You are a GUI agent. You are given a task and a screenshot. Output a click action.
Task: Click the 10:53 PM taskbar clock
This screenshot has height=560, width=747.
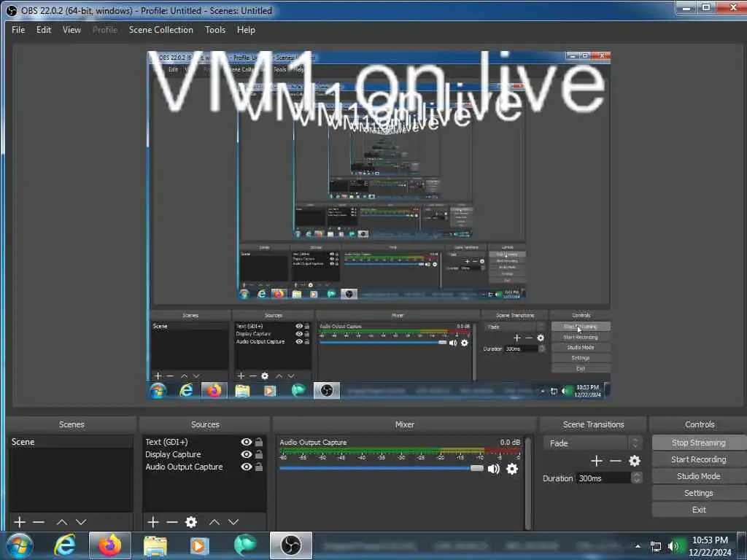pyautogui.click(x=710, y=546)
